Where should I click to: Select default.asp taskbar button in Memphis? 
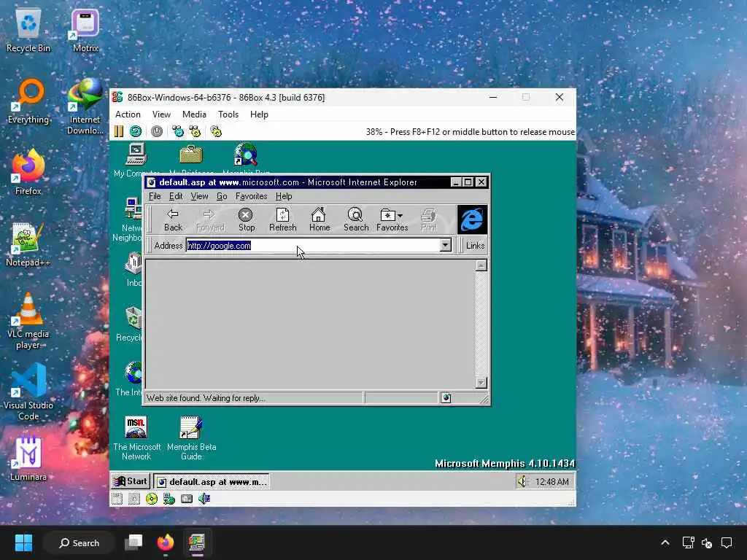pos(212,482)
